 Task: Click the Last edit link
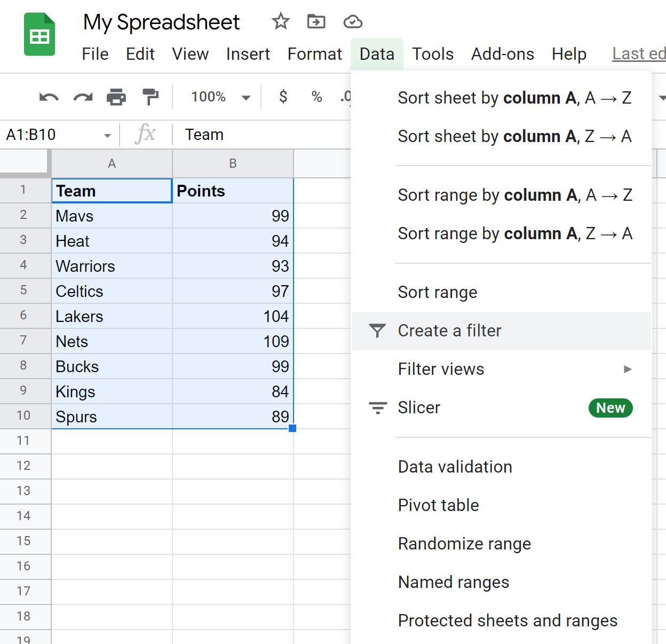(x=638, y=54)
